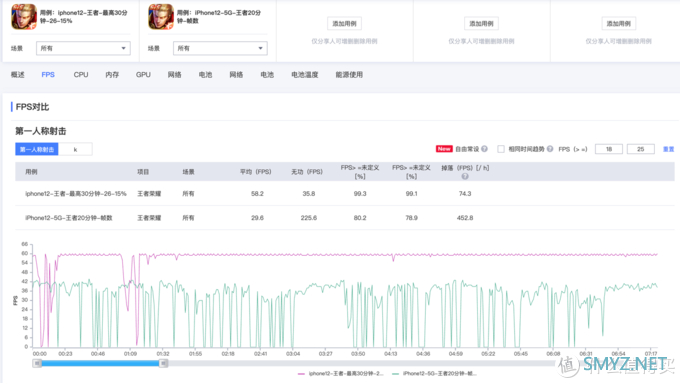Click the dropped-frames value 74.3
680x383 pixels.
click(x=465, y=193)
